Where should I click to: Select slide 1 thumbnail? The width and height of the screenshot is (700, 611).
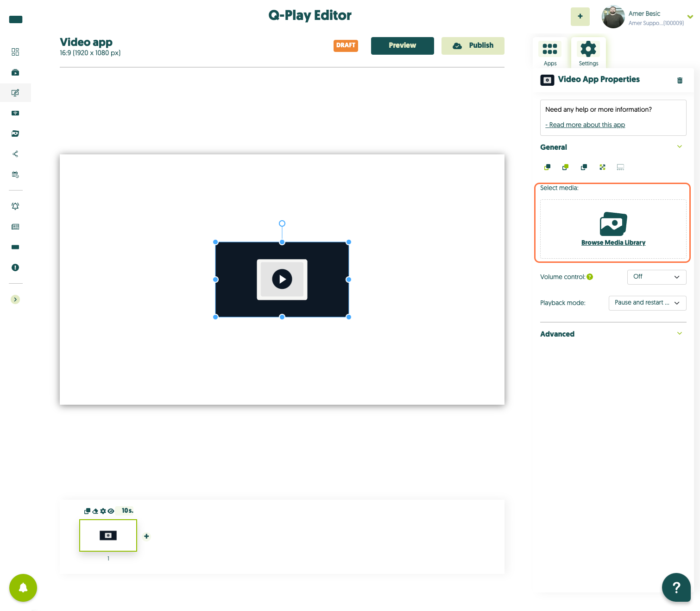tap(108, 535)
